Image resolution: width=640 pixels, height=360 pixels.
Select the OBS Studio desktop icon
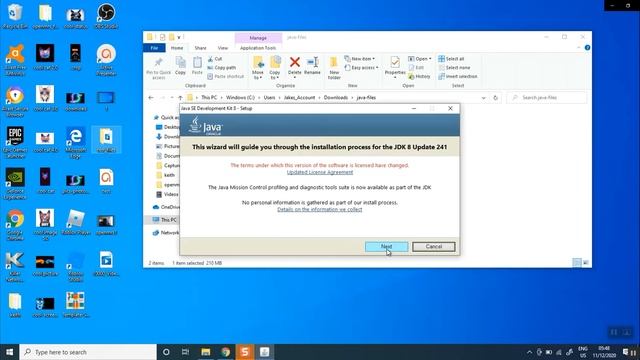[x=106, y=17]
